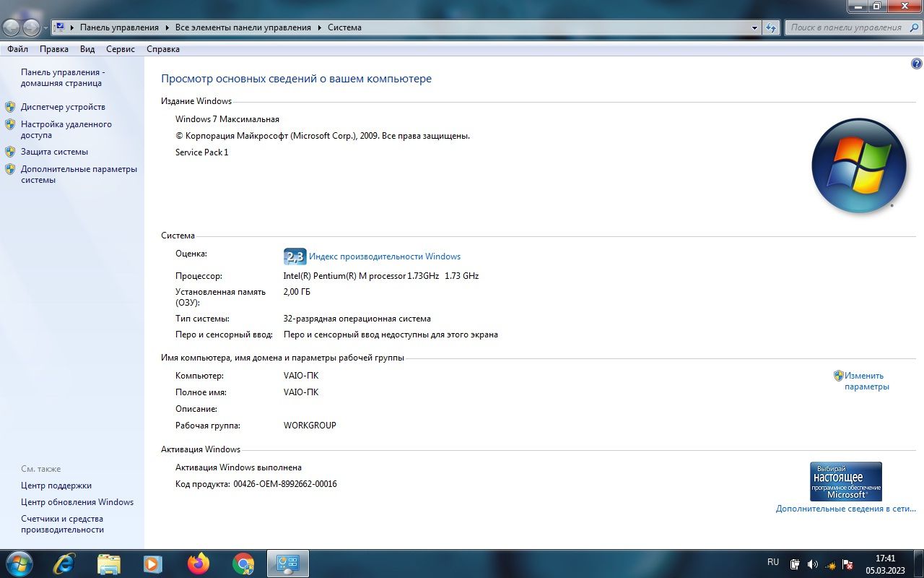The height and width of the screenshot is (578, 924).
Task: Open Action Center flag tray icon
Action: click(848, 564)
